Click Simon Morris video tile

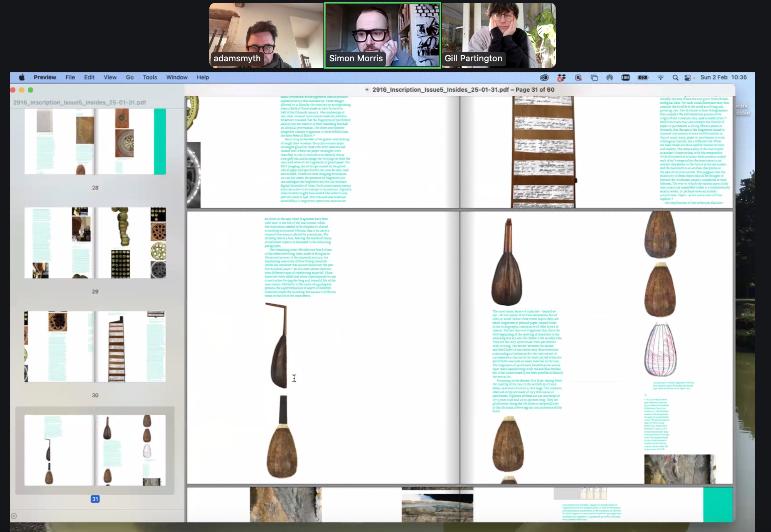point(382,35)
